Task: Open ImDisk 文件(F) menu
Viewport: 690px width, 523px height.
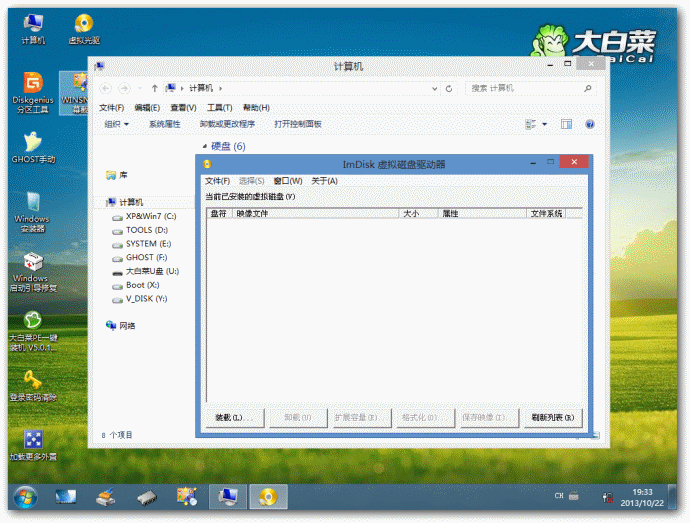Action: point(217,181)
